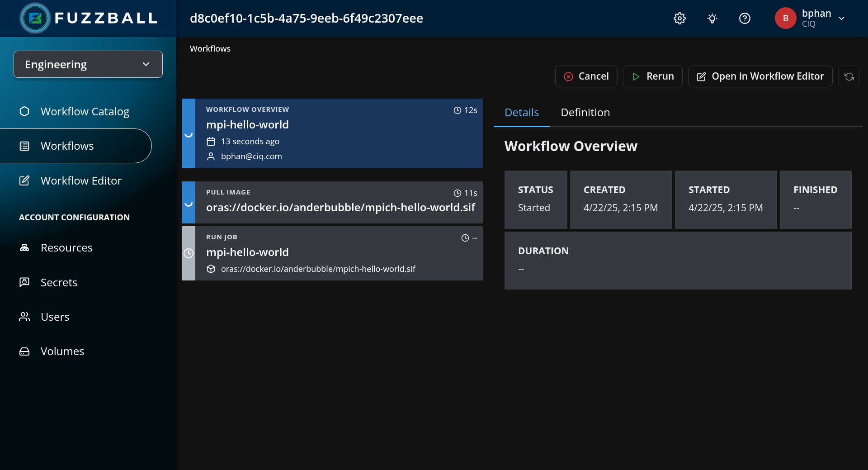The width and height of the screenshot is (868, 470).
Task: Open the Workflow Catalog sidebar section
Action: coord(85,111)
